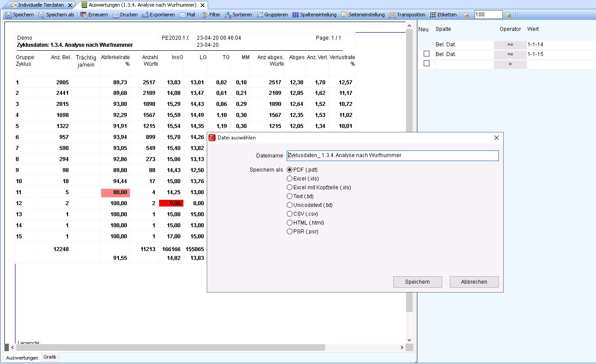This screenshot has width=596, height=364.
Task: Click the Spalte column header in filter panel
Action: (x=443, y=29)
